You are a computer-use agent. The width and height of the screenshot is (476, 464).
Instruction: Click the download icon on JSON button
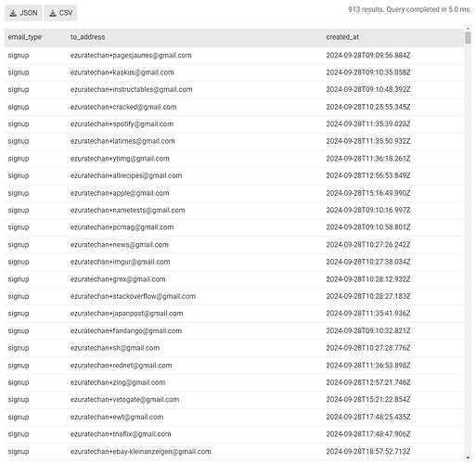(13, 13)
